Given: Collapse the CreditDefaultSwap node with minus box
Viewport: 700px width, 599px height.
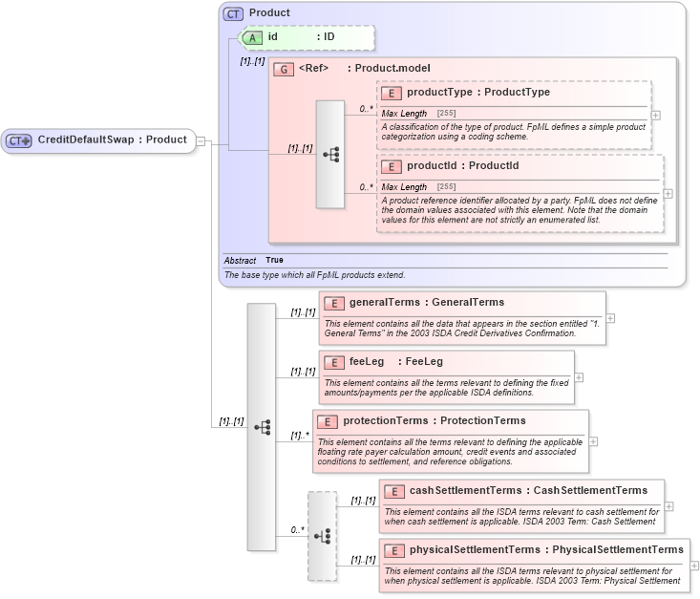Looking at the screenshot, I should coord(201,141).
